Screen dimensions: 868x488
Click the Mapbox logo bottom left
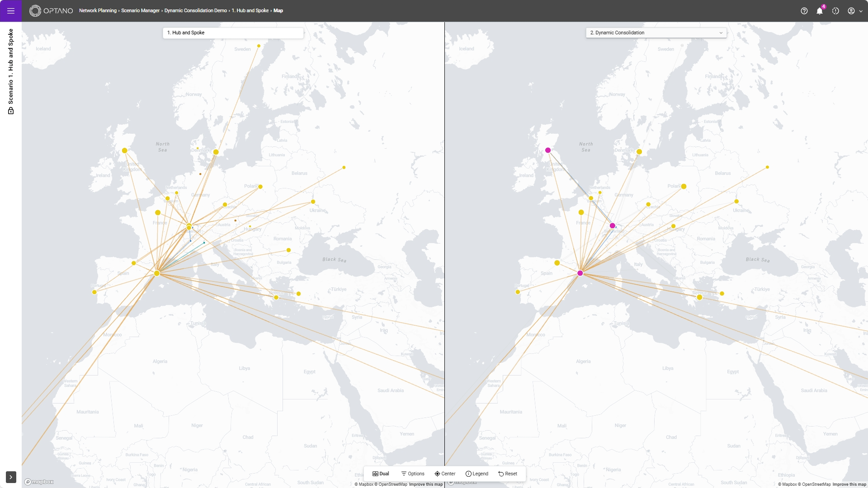[x=39, y=482]
